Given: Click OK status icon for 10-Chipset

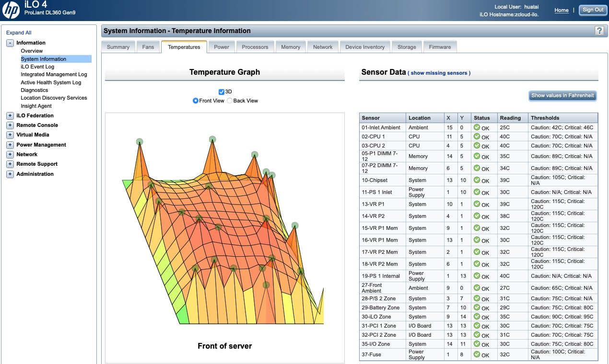Looking at the screenshot, I should 477,180.
